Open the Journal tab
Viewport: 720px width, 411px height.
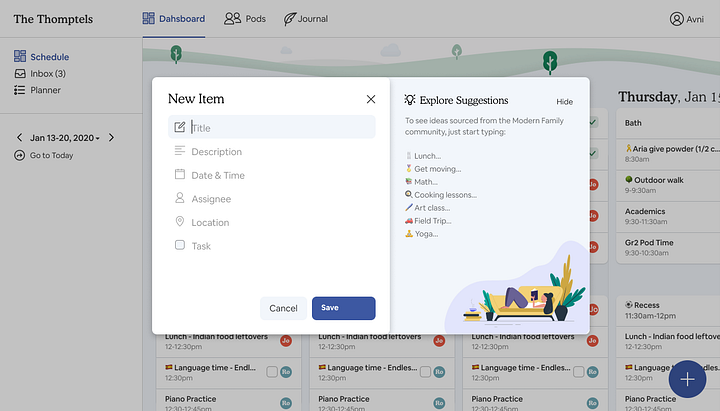[305, 19]
